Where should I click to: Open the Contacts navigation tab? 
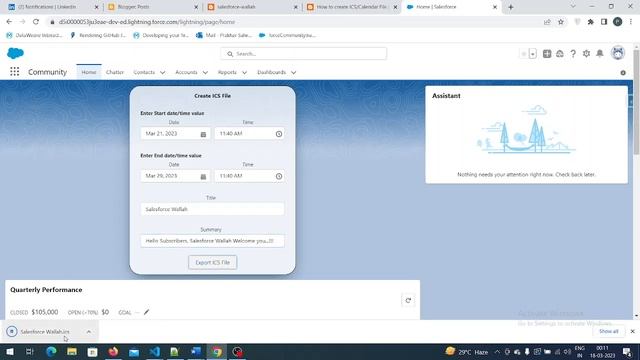144,72
